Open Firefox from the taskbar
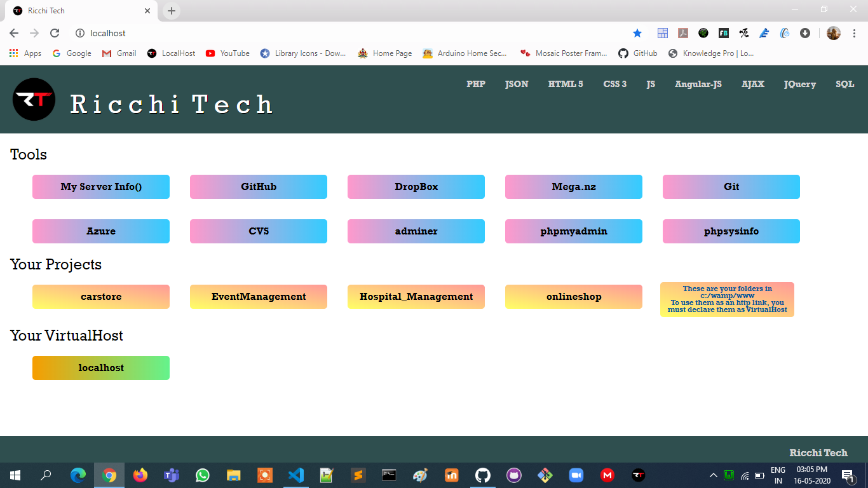This screenshot has width=868, height=488. click(x=140, y=475)
